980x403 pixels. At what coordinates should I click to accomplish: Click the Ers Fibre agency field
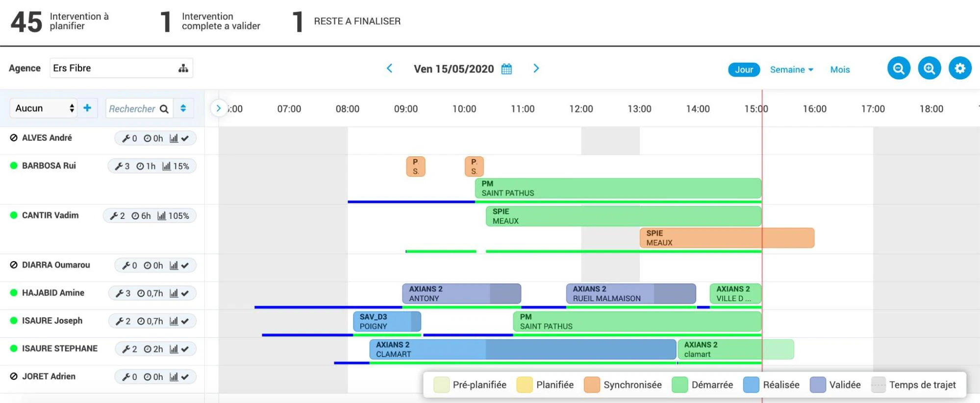[121, 68]
